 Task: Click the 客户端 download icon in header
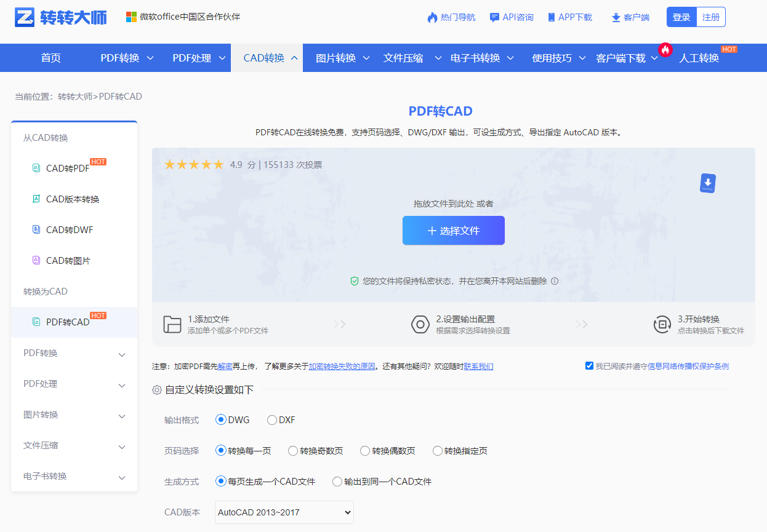pyautogui.click(x=616, y=17)
